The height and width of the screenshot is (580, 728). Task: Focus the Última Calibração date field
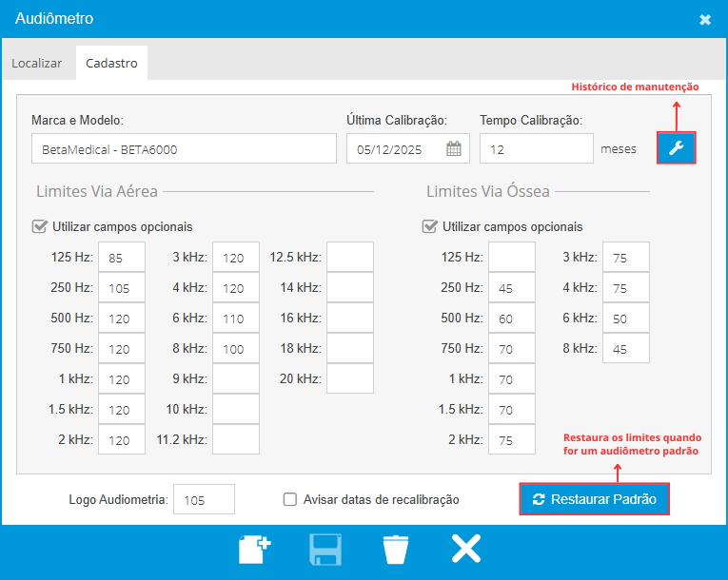(395, 149)
